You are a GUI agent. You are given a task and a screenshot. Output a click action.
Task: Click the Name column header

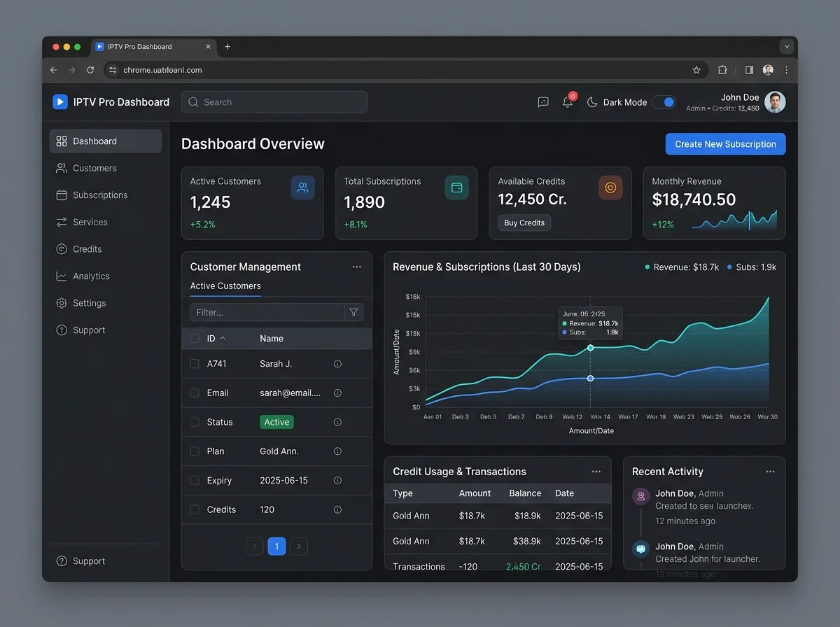click(272, 339)
